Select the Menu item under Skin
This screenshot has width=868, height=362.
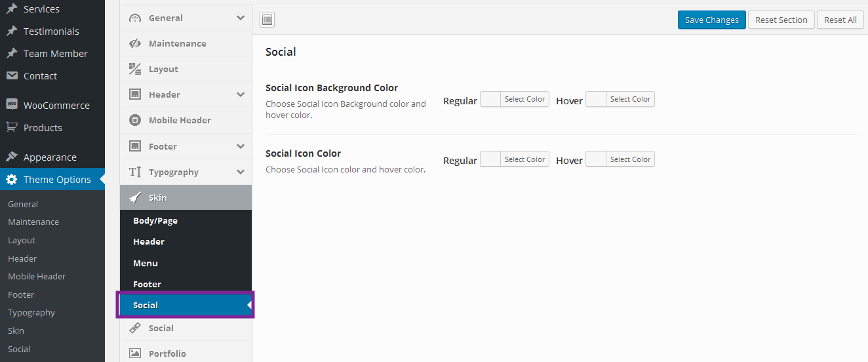(146, 263)
